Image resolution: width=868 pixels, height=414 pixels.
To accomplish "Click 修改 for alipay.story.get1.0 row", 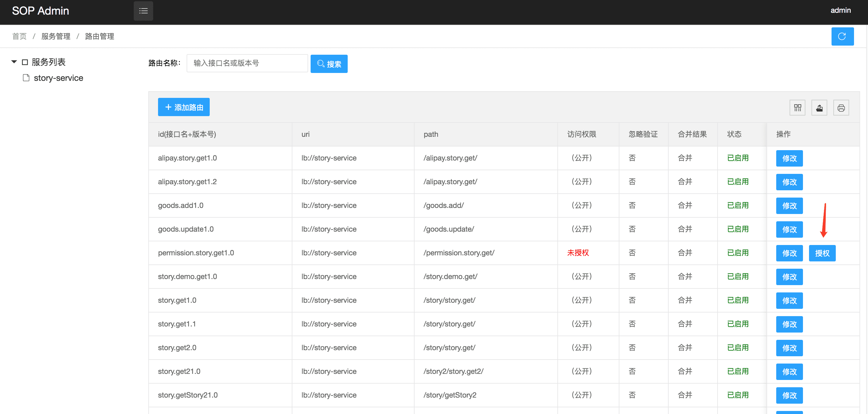I will (789, 158).
